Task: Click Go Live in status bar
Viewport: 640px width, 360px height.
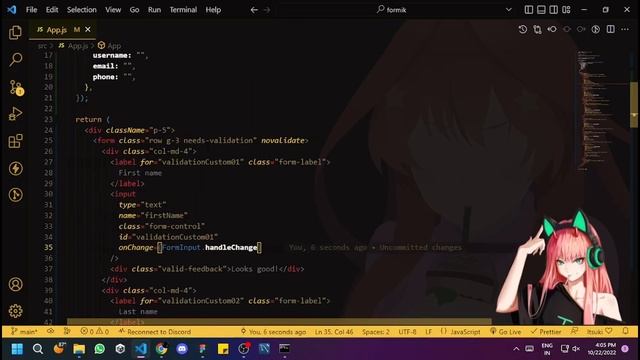Action: (505, 332)
